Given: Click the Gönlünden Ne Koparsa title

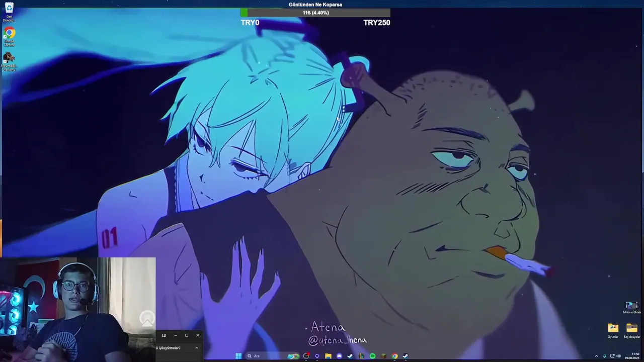Looking at the screenshot, I should click(x=315, y=5).
